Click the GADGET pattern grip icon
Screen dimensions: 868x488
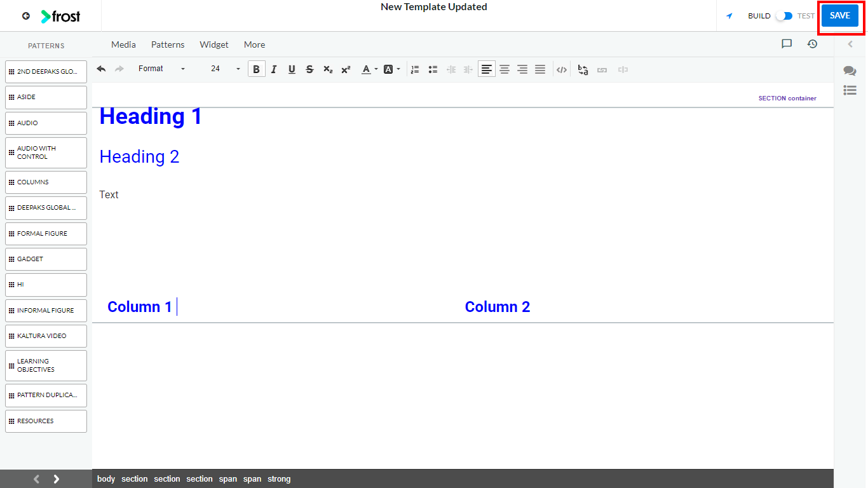click(11, 259)
